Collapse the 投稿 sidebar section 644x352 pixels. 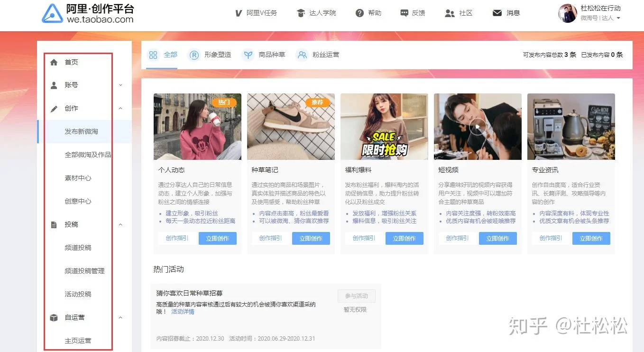tap(120, 224)
